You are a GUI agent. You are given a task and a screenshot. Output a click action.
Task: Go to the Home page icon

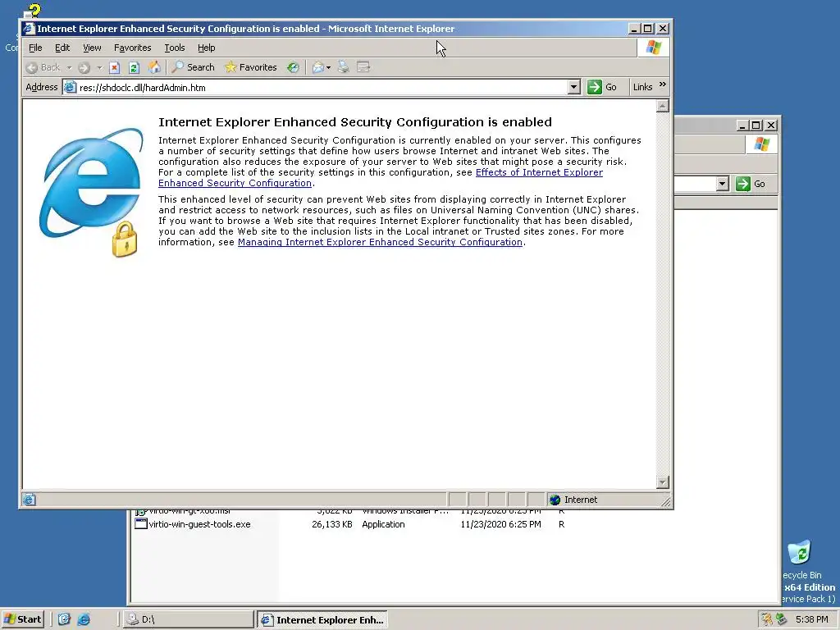tap(154, 67)
